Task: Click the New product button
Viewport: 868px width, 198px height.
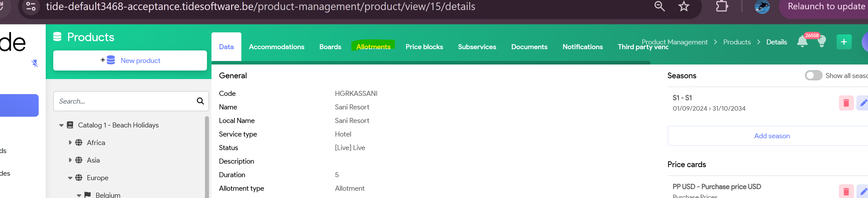Action: click(130, 61)
